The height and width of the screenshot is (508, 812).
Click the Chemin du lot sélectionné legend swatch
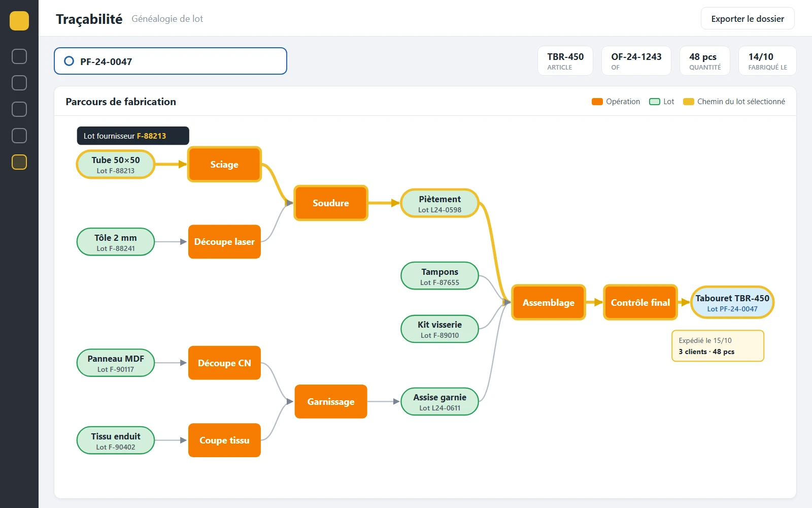pyautogui.click(x=688, y=102)
